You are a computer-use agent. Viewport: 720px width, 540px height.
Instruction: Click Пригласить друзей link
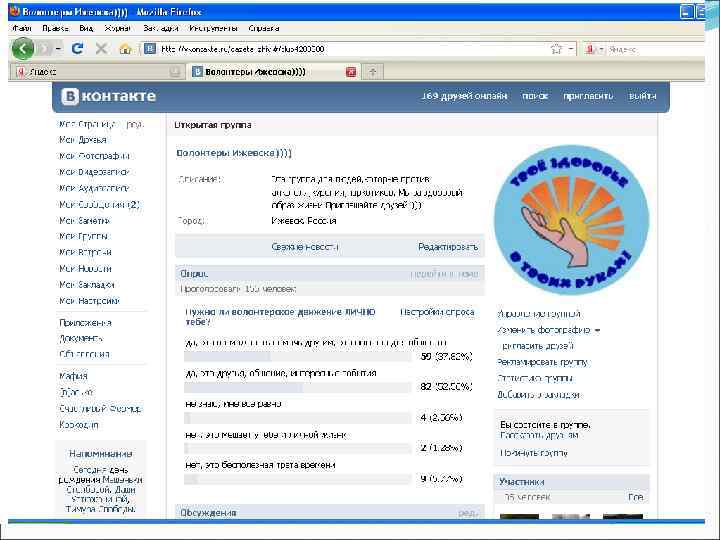[x=536, y=346]
